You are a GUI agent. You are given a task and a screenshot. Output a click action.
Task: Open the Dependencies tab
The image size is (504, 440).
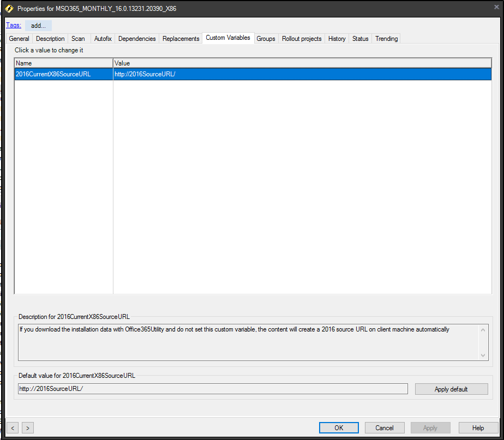click(x=137, y=39)
